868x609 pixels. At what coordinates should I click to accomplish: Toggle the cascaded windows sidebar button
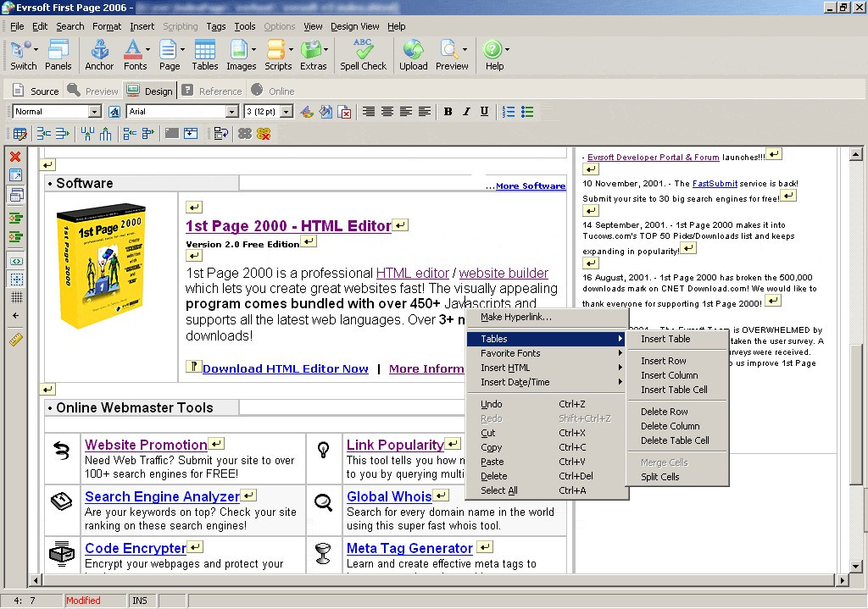(16, 195)
